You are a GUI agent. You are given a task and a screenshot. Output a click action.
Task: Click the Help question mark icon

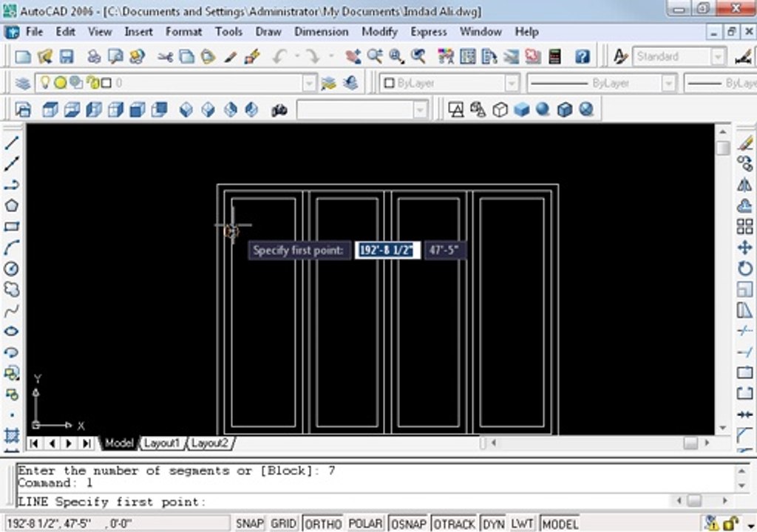[583, 56]
